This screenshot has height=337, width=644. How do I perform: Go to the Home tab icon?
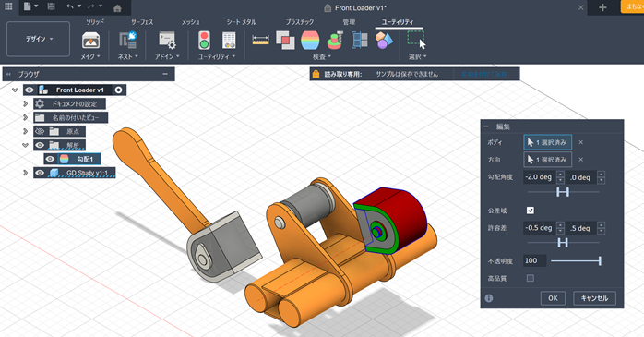coord(117,7)
